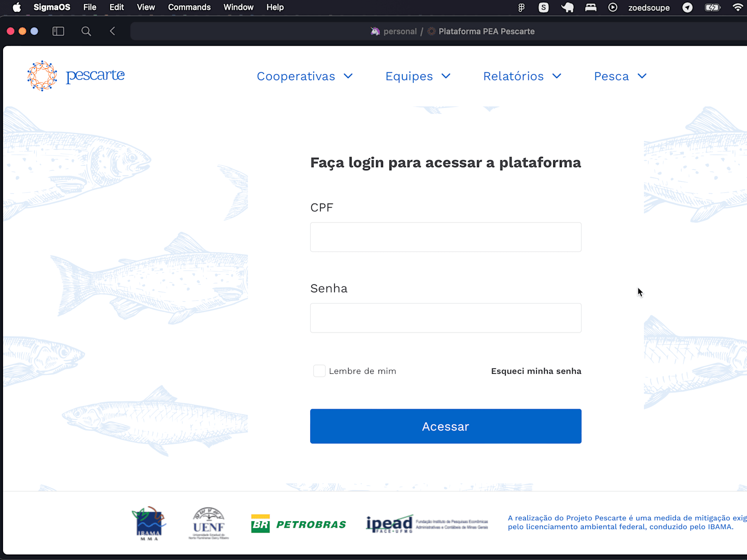Click the Pescarte logo in the header
This screenshot has width=747, height=560.
(x=76, y=76)
